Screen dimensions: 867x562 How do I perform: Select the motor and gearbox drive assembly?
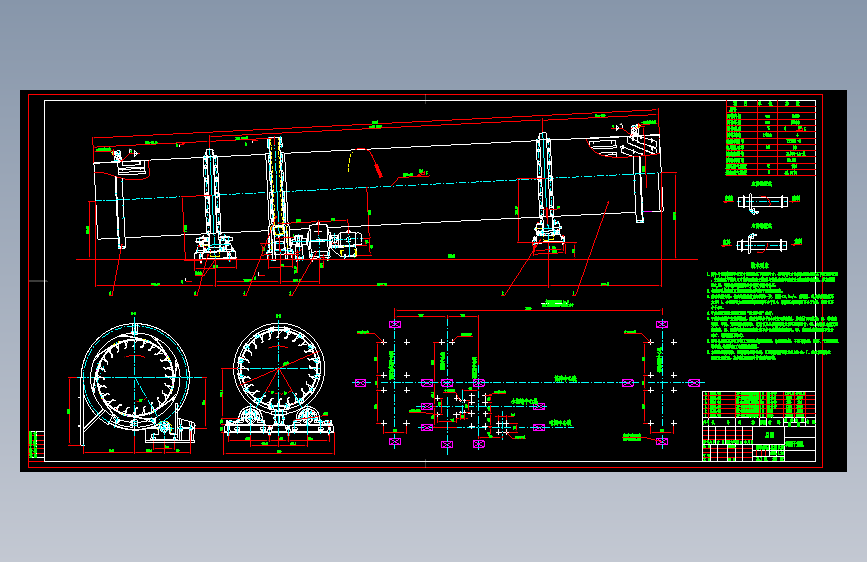click(x=326, y=241)
